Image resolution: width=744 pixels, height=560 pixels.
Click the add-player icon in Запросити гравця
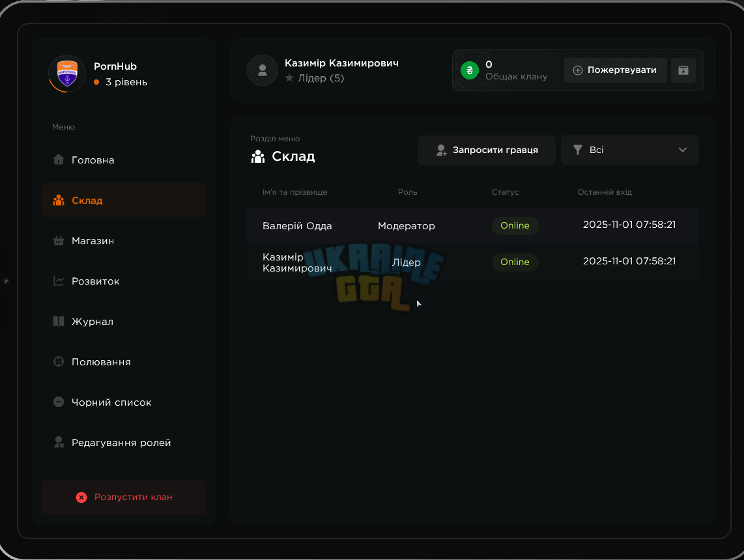click(x=441, y=150)
